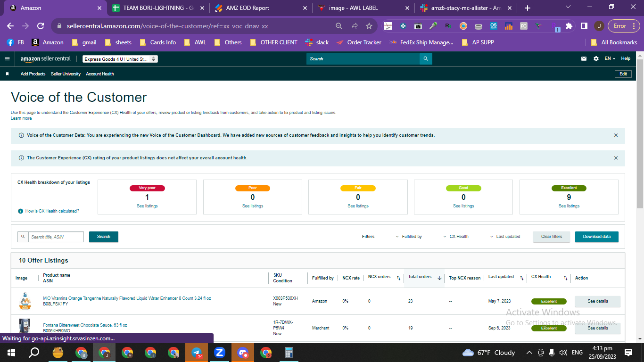Open Telegram from the taskbar
This screenshot has width=644, height=362.
coord(197,353)
